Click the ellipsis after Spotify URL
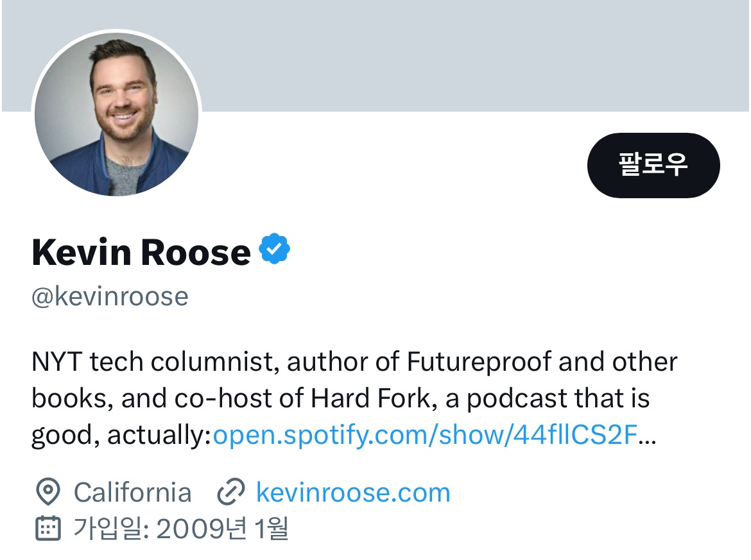751x560 pixels. point(647,436)
